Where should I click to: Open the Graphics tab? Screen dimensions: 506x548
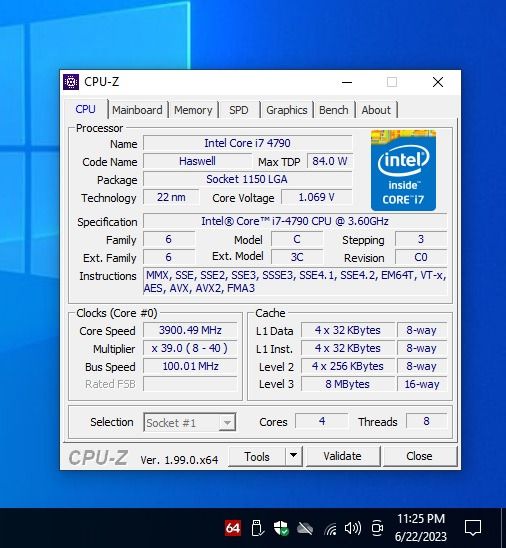pos(287,110)
